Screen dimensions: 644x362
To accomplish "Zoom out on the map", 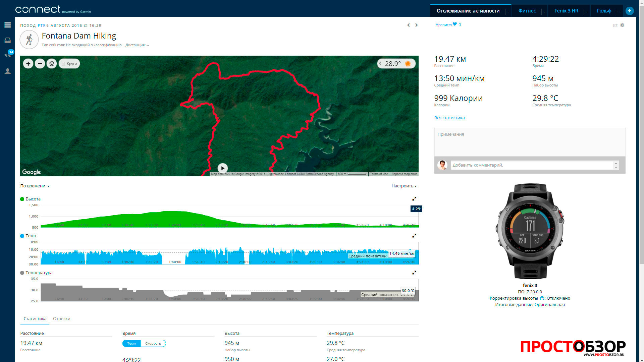I will tap(40, 64).
